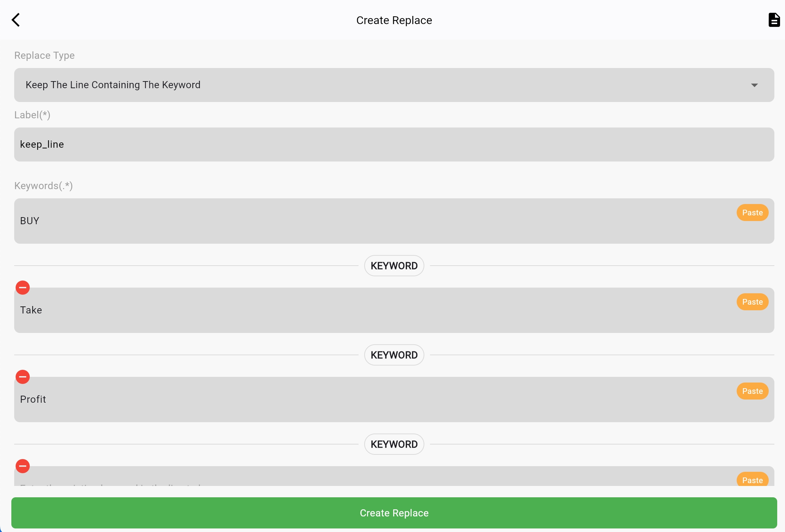Open Replace Type dropdown arrow

point(754,85)
